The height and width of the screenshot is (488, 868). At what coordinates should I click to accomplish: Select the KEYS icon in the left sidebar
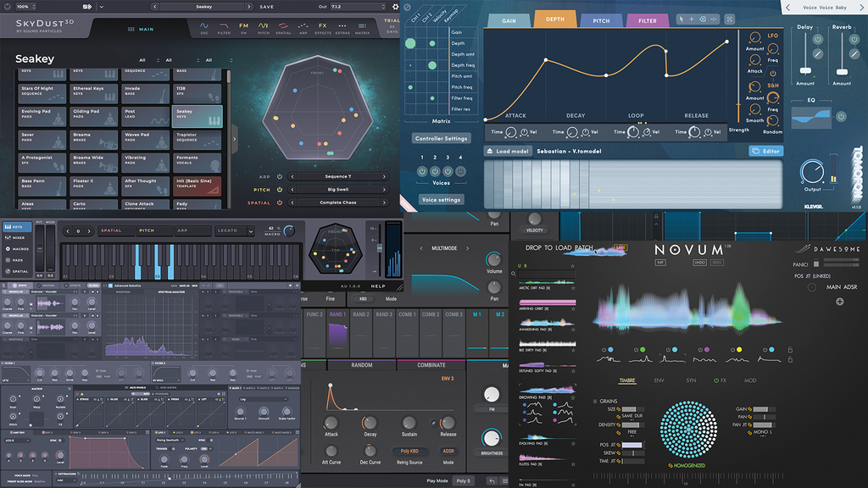(8, 226)
